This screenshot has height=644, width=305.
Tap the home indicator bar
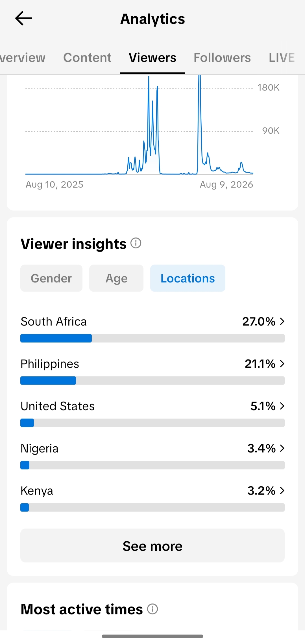152,636
